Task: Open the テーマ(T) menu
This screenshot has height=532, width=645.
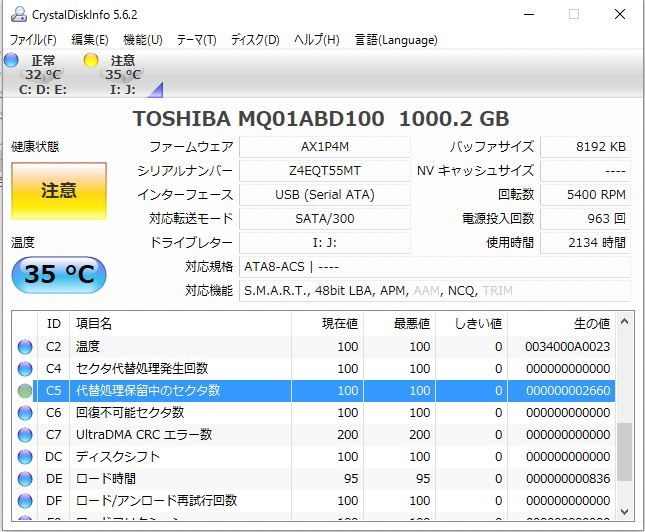Action: pos(196,40)
